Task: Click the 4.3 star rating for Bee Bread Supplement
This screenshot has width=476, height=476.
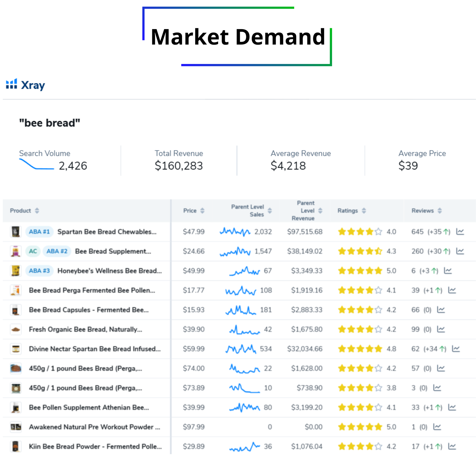Action: click(x=360, y=251)
